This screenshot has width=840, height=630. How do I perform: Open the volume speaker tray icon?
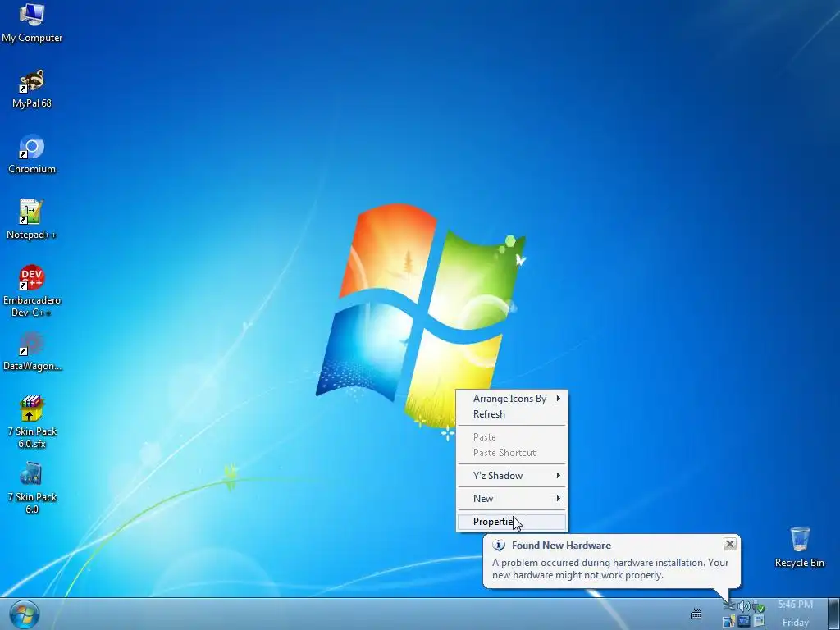[743, 606]
